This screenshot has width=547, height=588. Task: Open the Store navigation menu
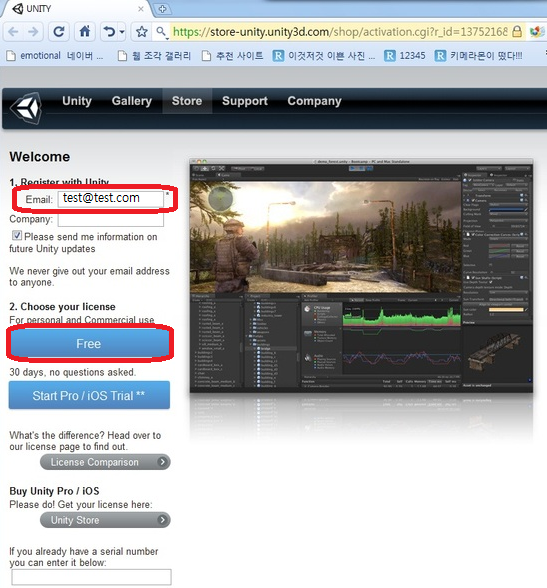coord(187,101)
